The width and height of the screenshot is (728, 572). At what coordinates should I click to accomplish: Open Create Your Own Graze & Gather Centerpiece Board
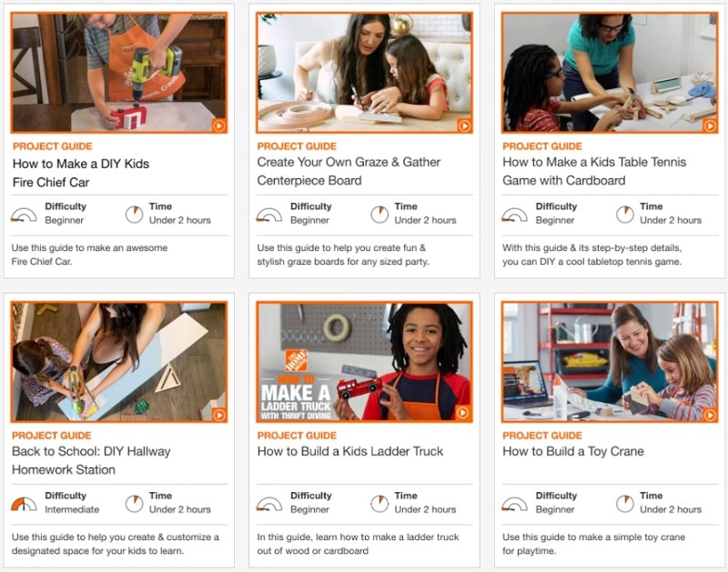[349, 171]
